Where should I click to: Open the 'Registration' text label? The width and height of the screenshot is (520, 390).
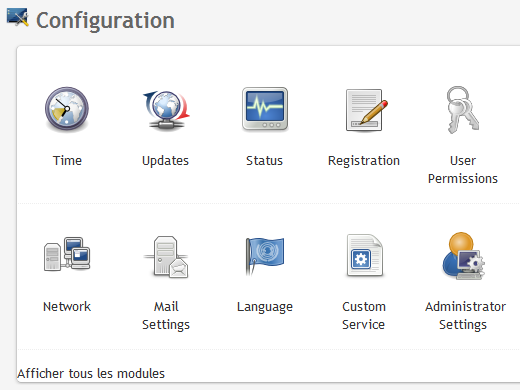364,161
